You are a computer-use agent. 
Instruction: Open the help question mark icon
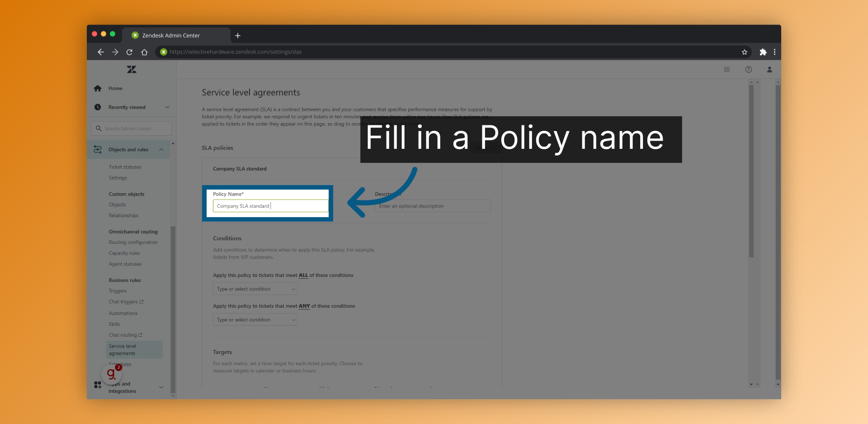749,69
